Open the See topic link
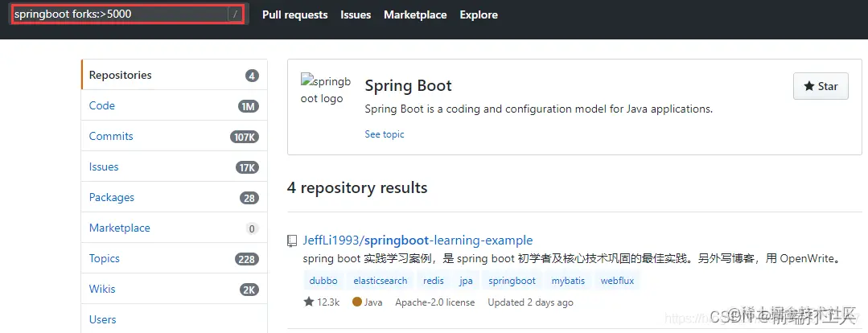 tap(385, 134)
